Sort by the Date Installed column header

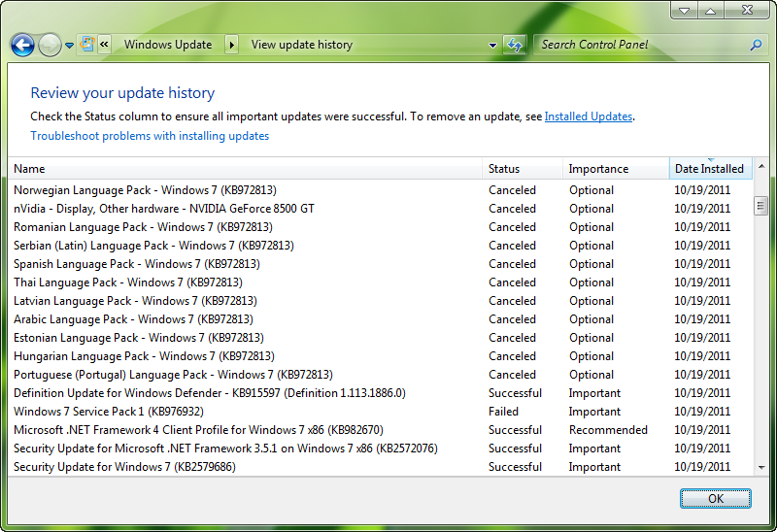(710, 169)
